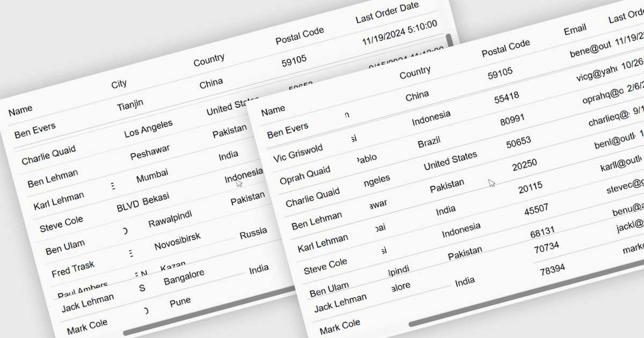This screenshot has width=644, height=338.
Task: Select 11/19/2024 5:10:00 date in left grid
Action: (x=399, y=33)
